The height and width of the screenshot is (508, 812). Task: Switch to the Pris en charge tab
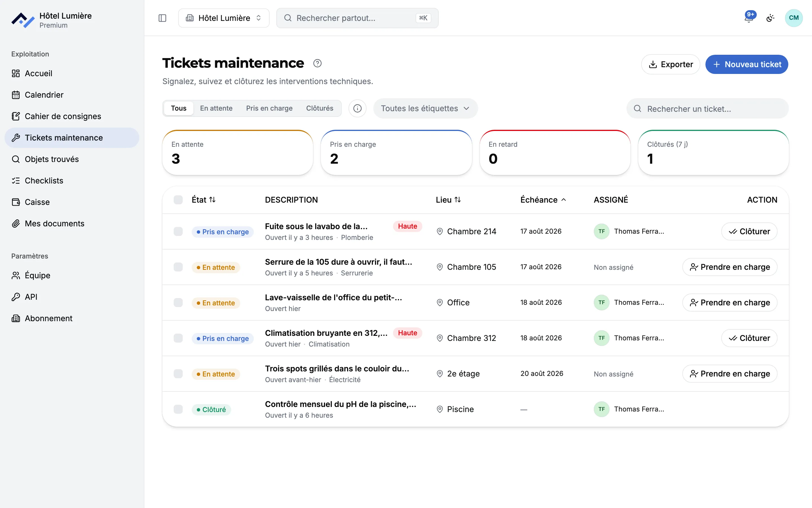(x=269, y=108)
